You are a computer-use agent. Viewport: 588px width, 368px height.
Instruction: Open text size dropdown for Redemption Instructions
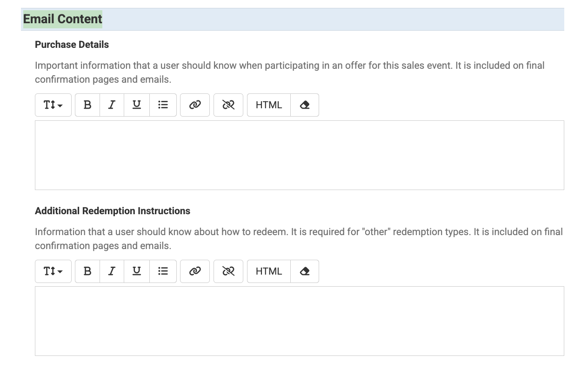click(53, 271)
